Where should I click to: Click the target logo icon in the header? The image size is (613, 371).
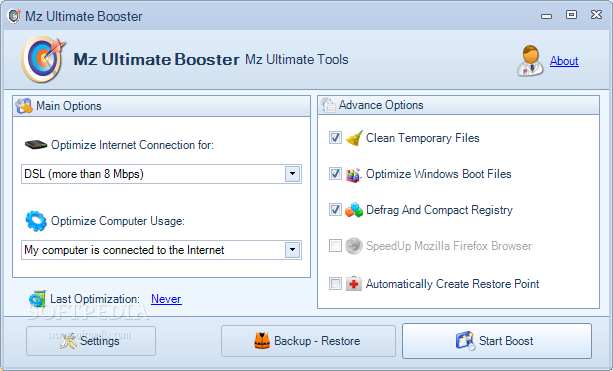[43, 59]
